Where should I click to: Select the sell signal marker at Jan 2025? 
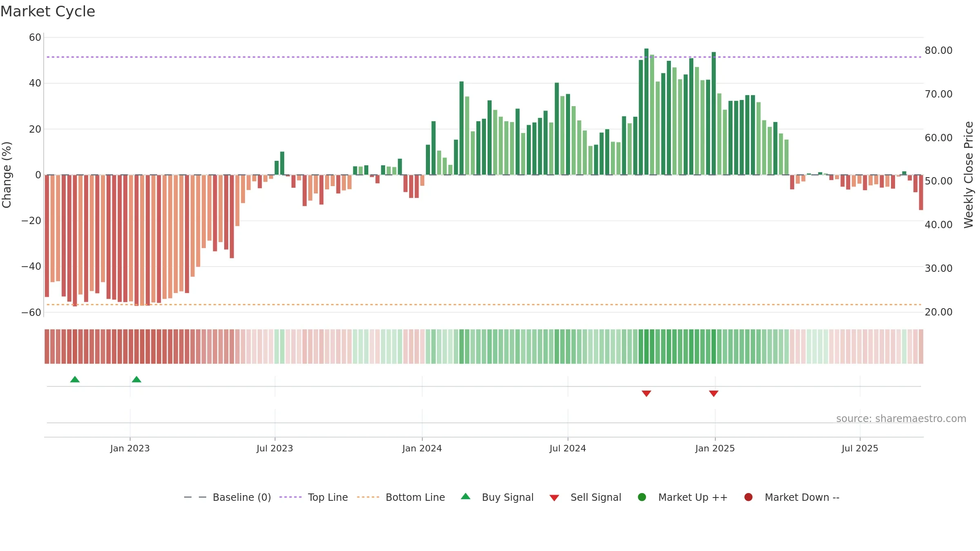[714, 393]
